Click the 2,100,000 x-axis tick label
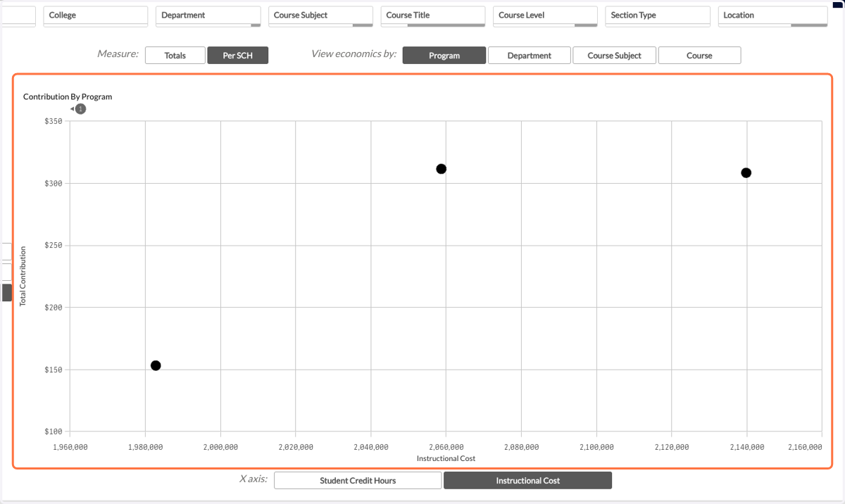Image resolution: width=845 pixels, height=504 pixels. pyautogui.click(x=596, y=447)
